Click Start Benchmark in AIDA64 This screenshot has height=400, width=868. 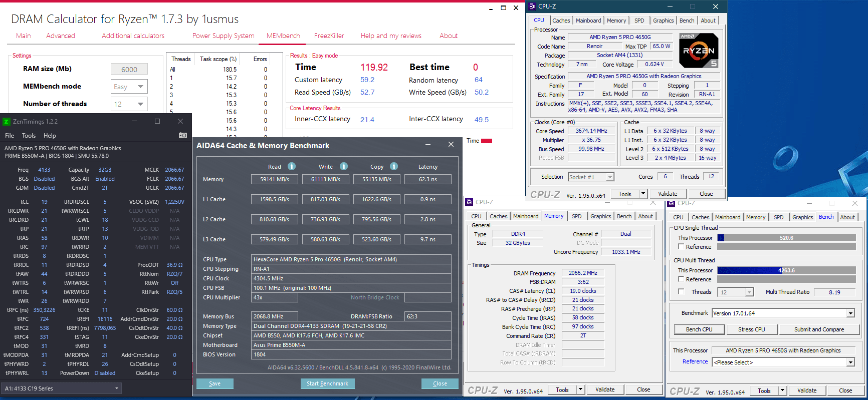(x=327, y=383)
